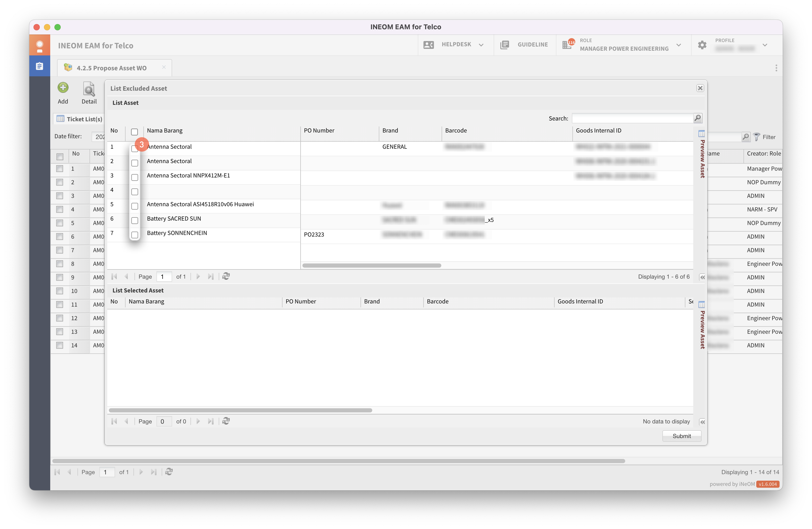Click the Preview Asset table icon in List Asset

pos(701,133)
